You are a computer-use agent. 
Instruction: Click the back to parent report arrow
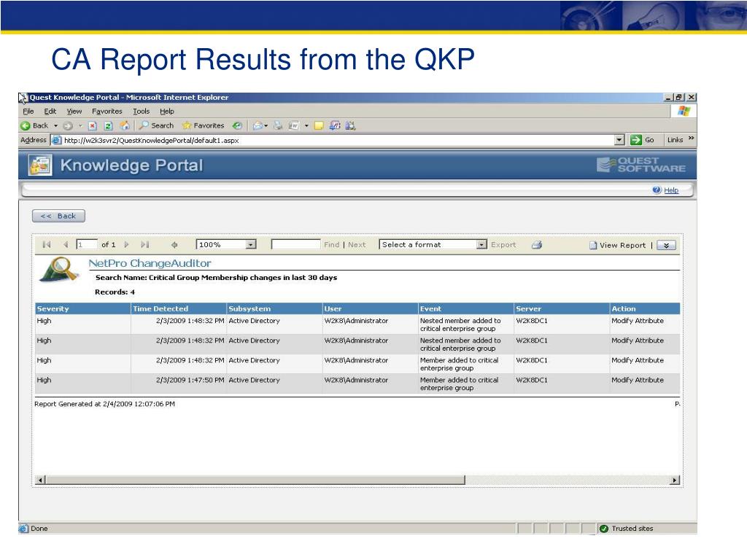[x=174, y=245]
